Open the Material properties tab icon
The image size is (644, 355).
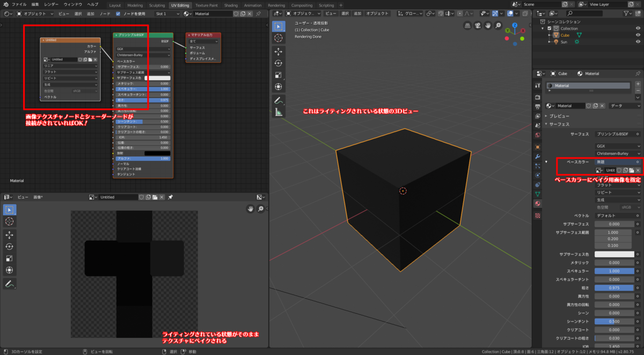tap(538, 204)
